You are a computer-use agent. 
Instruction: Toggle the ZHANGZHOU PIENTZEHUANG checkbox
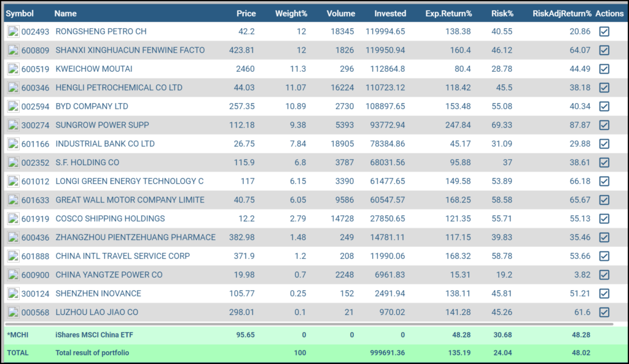pos(604,238)
